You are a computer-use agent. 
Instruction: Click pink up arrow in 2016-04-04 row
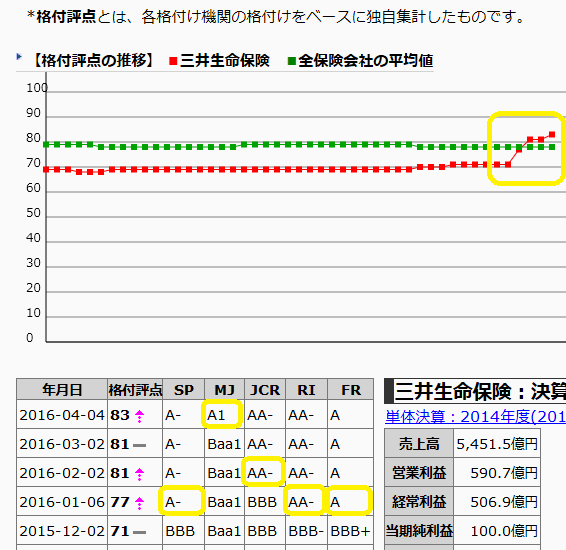point(139,416)
